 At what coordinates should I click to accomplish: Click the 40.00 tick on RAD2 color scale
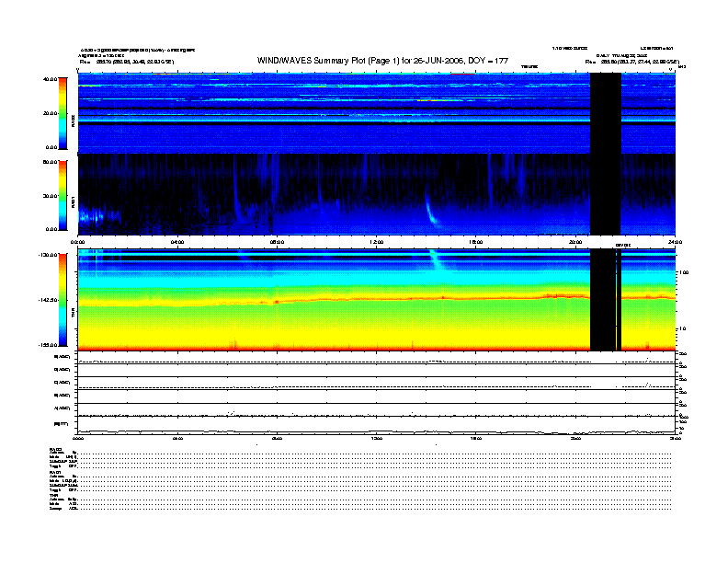pos(50,79)
